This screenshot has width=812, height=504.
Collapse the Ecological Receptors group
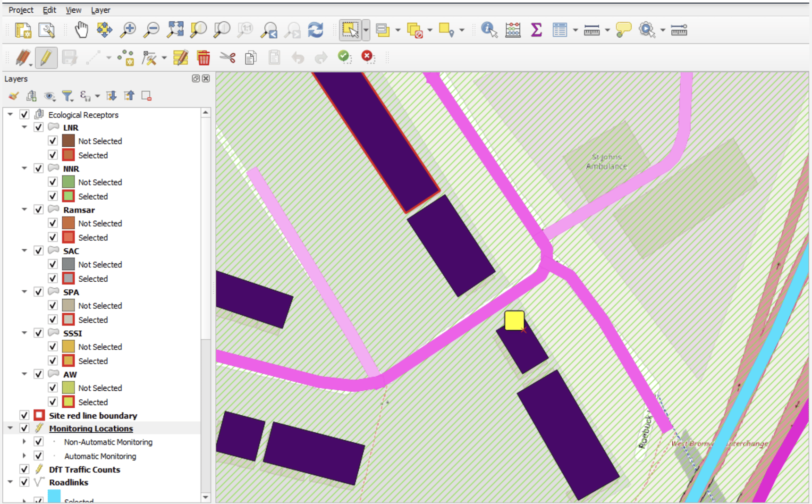[x=10, y=114]
